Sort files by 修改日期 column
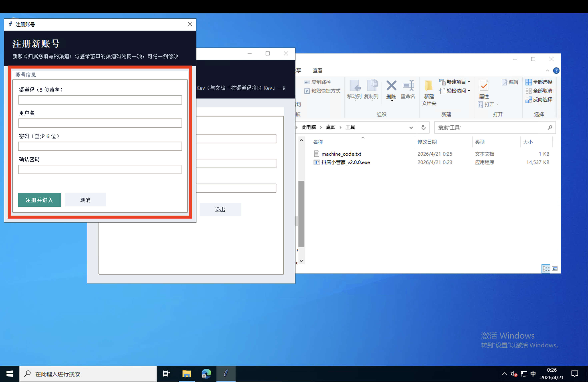 click(427, 142)
